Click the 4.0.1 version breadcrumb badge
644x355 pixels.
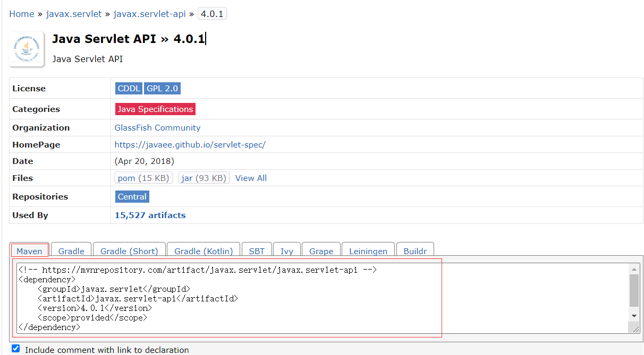click(212, 14)
